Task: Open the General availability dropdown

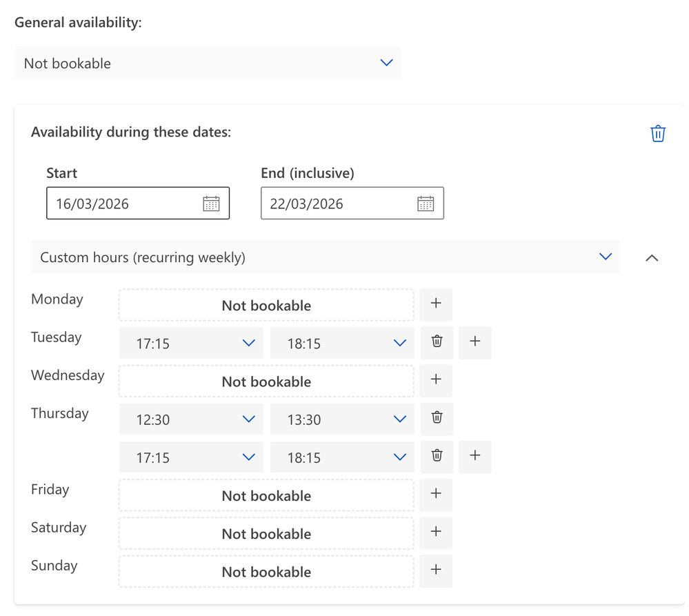Action: (x=207, y=63)
